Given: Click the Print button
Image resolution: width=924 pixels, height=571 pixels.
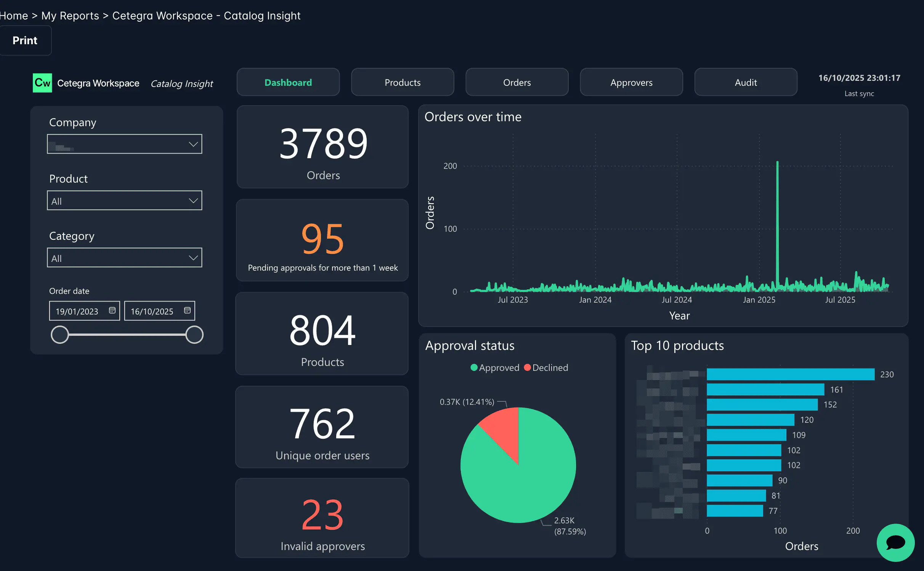Looking at the screenshot, I should click(25, 40).
